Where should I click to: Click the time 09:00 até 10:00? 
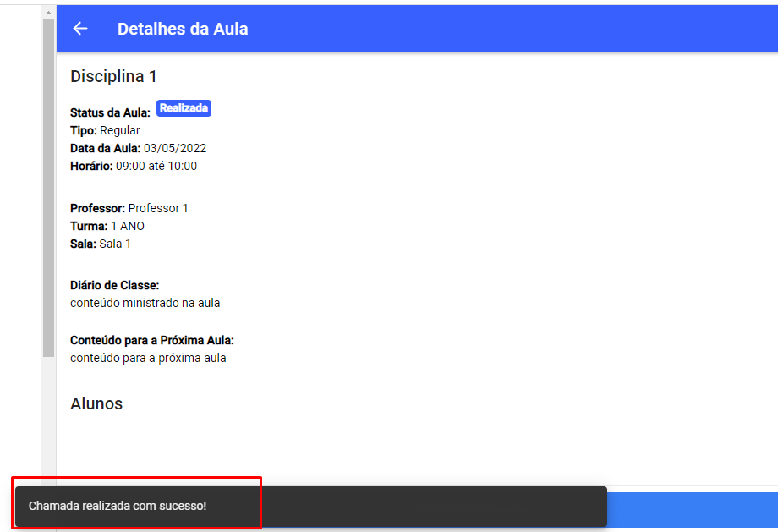click(156, 167)
